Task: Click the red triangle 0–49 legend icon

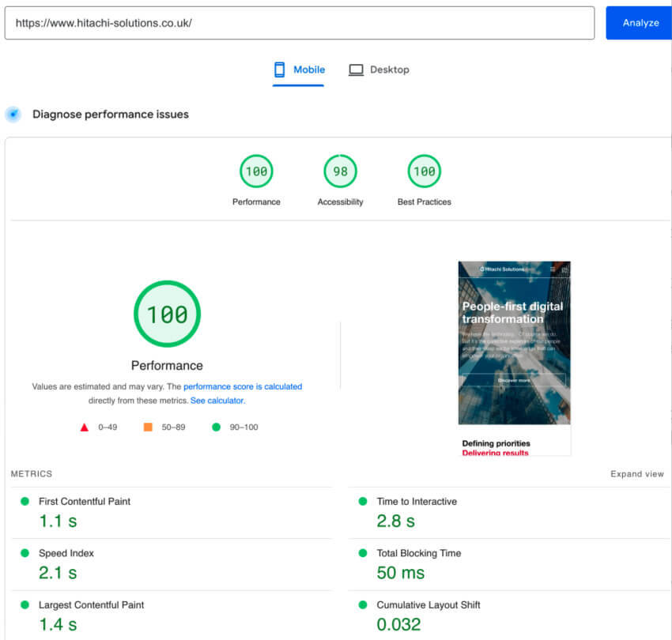Action: click(84, 427)
